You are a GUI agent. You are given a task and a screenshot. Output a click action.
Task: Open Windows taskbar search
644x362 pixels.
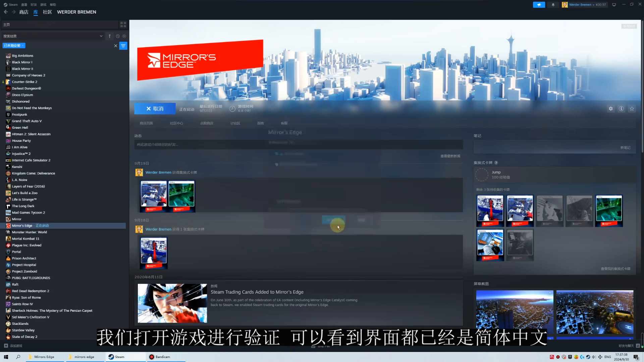(x=18, y=357)
